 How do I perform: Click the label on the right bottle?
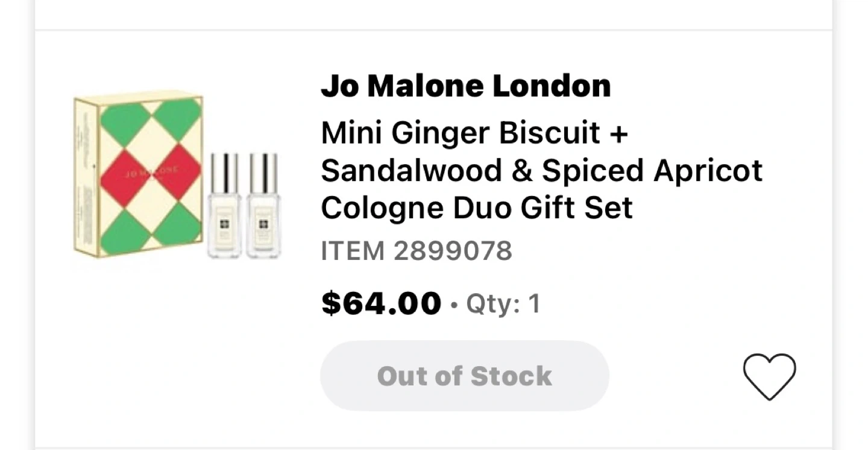click(263, 226)
